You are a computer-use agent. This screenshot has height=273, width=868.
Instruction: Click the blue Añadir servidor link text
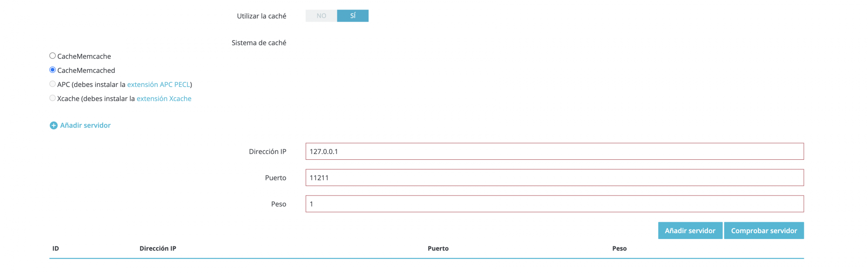[x=85, y=125]
